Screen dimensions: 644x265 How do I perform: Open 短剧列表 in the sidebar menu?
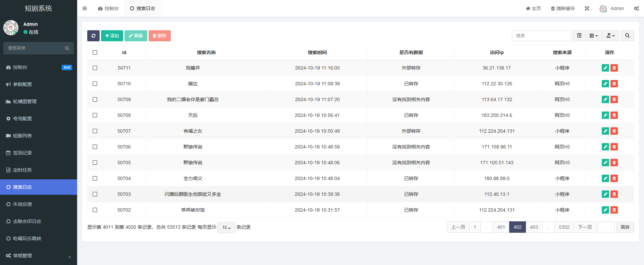[x=22, y=136]
